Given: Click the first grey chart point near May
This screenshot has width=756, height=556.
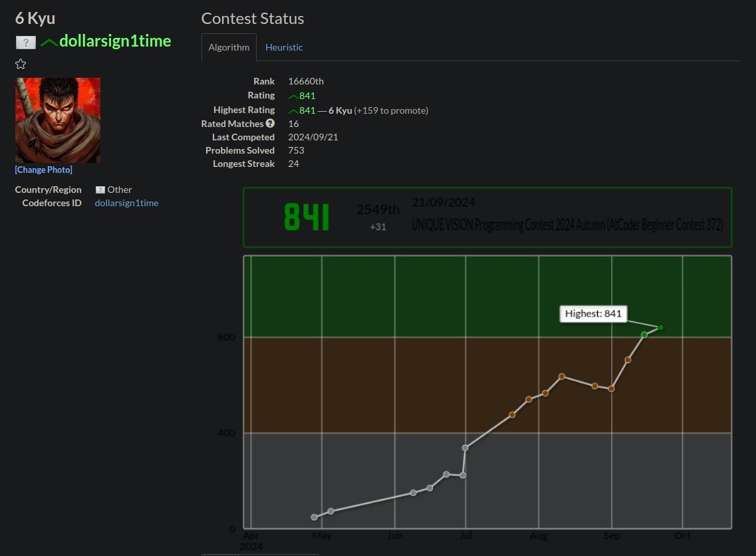Looking at the screenshot, I should click(315, 517).
